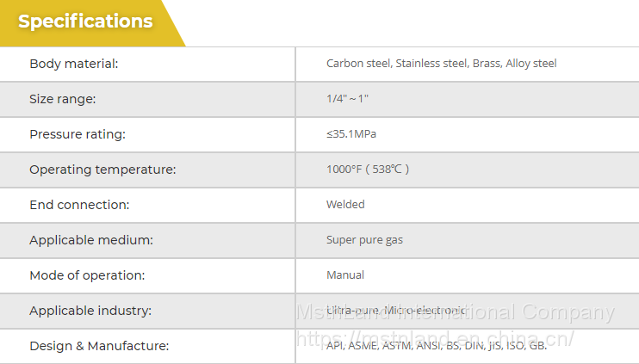The height and width of the screenshot is (364, 639).
Task: Open the mstnland.en.china.cn watermark URL
Action: pyautogui.click(x=435, y=338)
